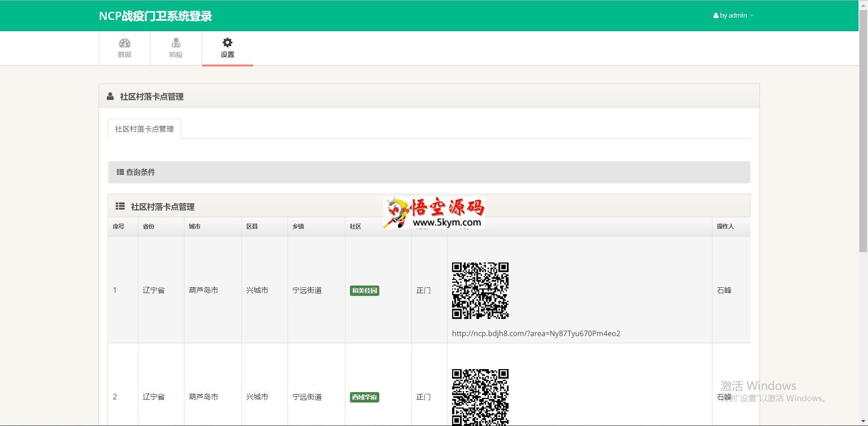The height and width of the screenshot is (426, 868).
Task: Click 宁远街道 in row 1
Action: (307, 290)
